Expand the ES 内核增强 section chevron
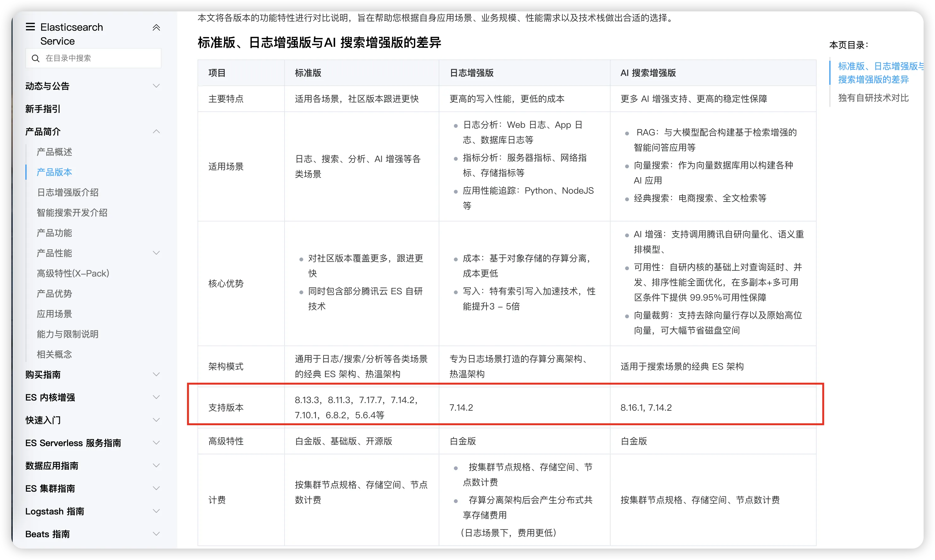The height and width of the screenshot is (560, 935). coord(156,397)
